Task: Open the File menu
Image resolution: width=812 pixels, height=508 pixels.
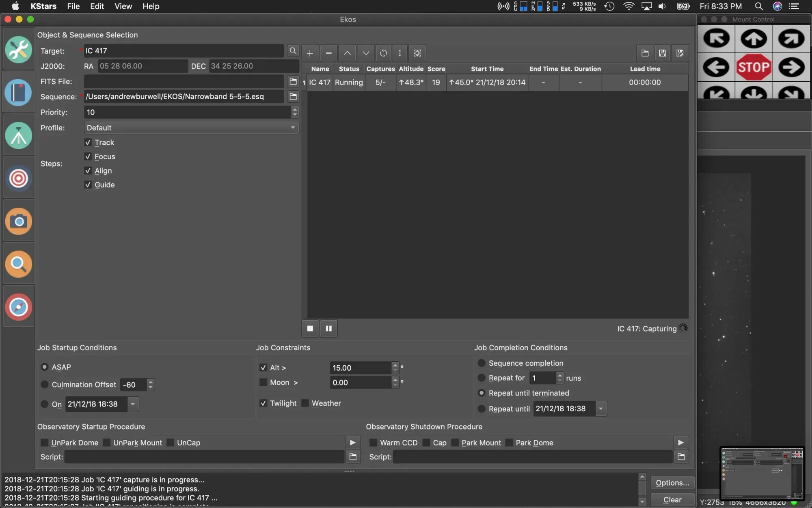Action: (x=73, y=6)
